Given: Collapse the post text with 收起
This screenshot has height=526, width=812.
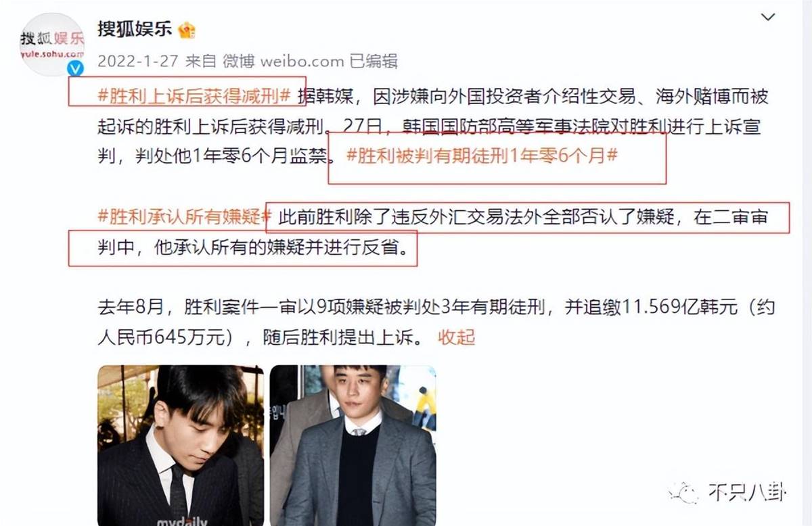Looking at the screenshot, I should (456, 336).
